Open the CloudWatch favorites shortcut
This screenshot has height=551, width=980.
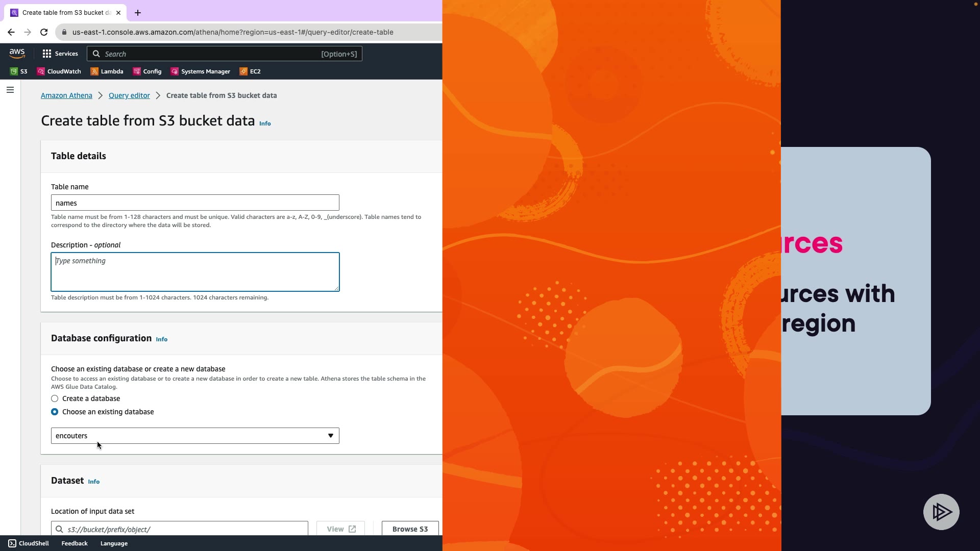coord(59,71)
